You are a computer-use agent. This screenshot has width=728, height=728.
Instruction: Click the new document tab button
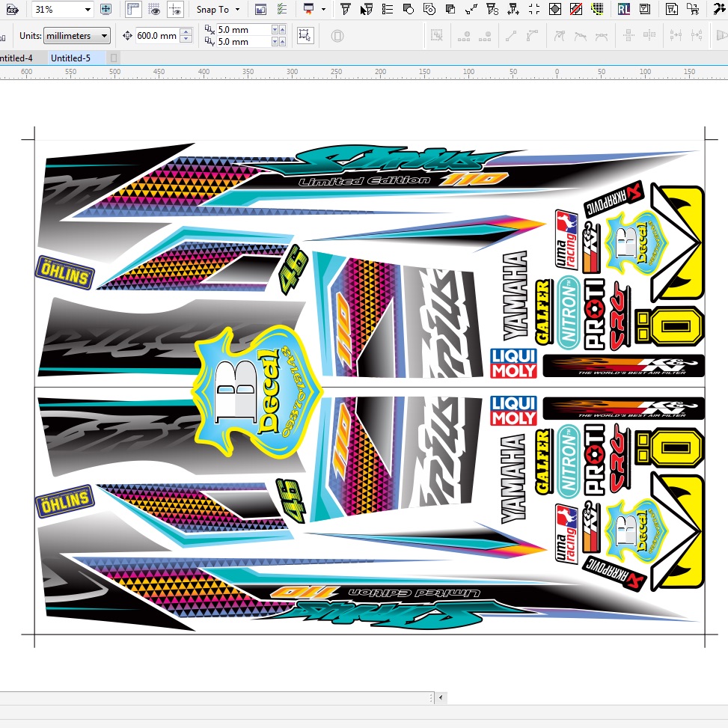coord(113,58)
